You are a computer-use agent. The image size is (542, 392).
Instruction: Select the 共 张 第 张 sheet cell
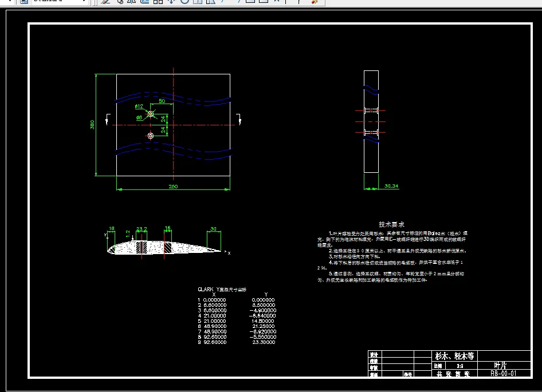453,374
